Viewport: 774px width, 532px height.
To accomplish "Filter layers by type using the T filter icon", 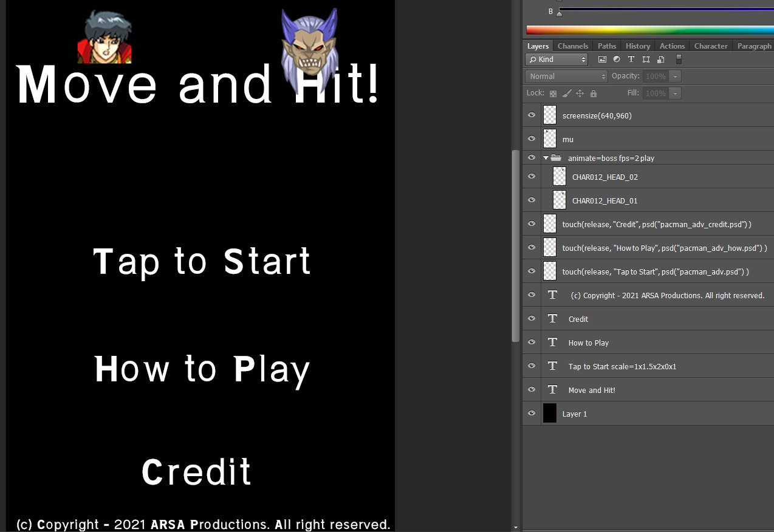I will click(631, 59).
